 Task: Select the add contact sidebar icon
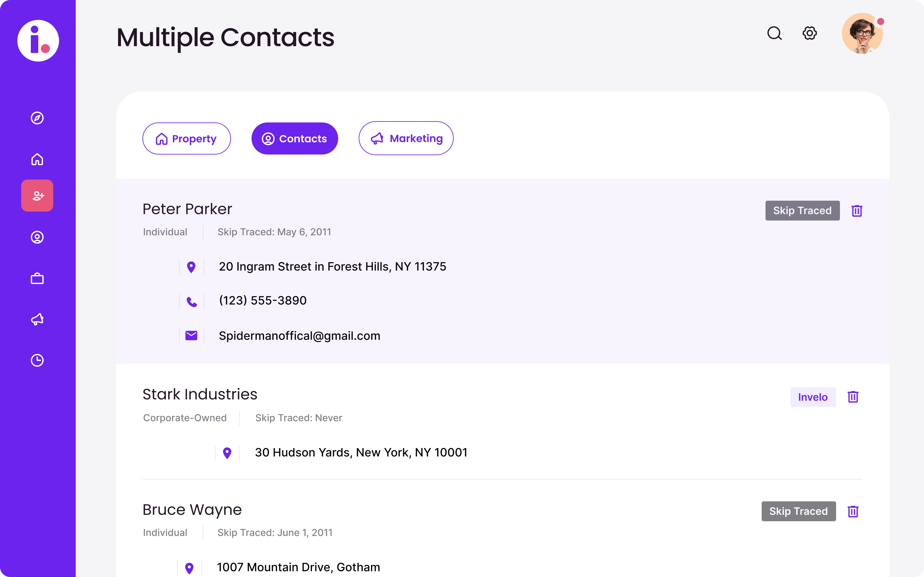coord(37,196)
